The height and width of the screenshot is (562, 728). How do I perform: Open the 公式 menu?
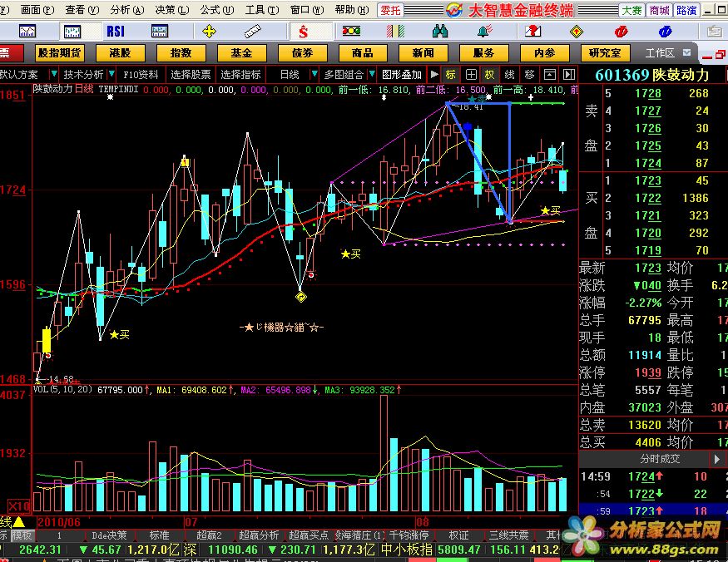click(x=217, y=9)
